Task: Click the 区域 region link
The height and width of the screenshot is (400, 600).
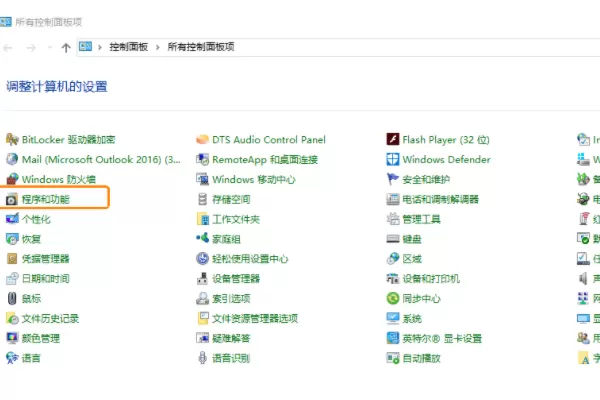Action: pos(412,259)
